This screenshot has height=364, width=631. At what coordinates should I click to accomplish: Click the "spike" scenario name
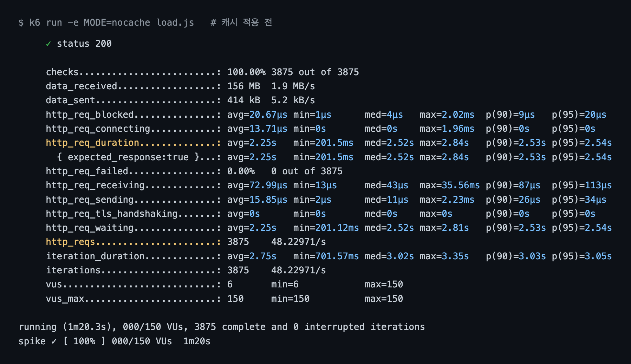(32, 341)
